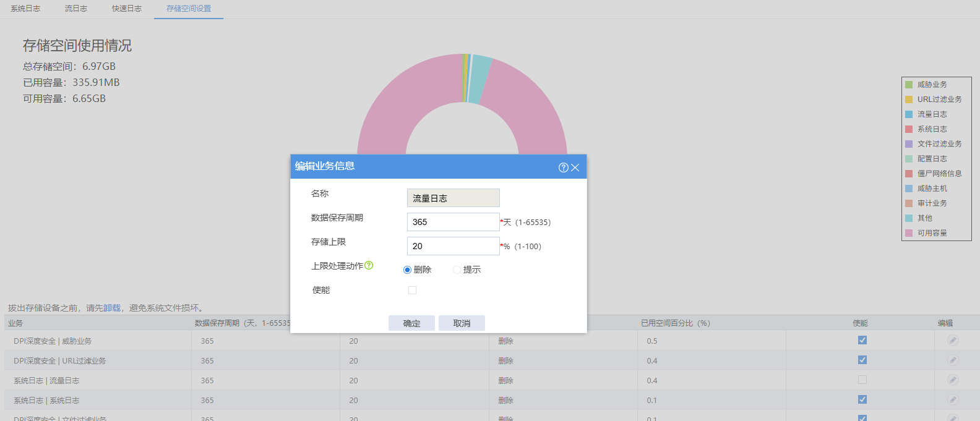980x421 pixels.
Task: Toggle 使能 checkbox for 系统日志 | 流量日志 row
Action: click(862, 380)
